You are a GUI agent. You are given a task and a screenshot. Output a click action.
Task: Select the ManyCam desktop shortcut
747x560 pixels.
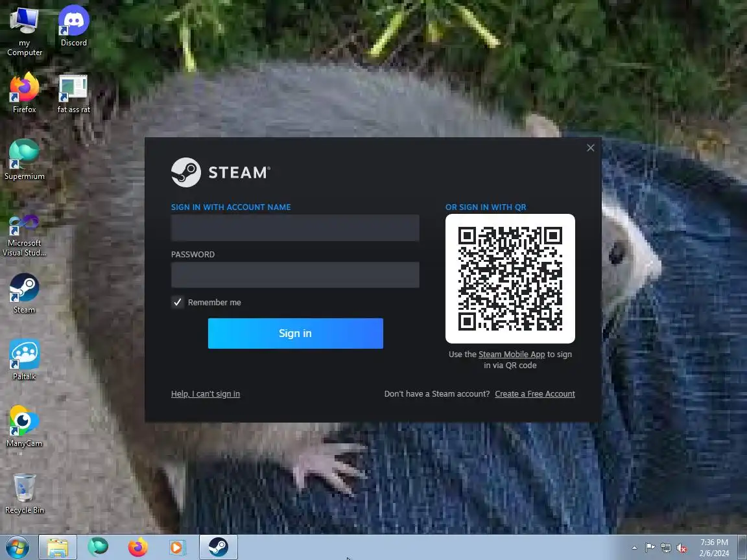coord(24,426)
